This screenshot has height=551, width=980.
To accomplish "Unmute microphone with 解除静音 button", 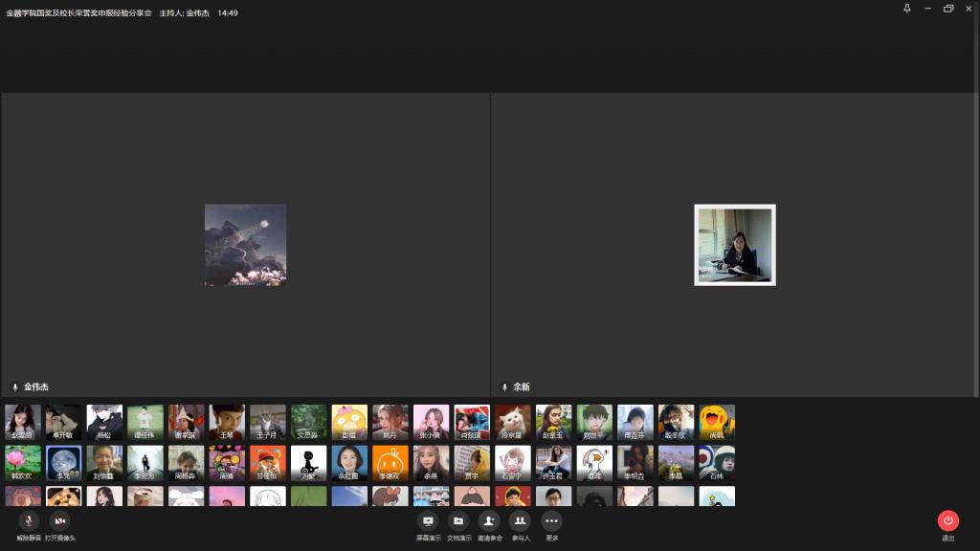I will point(29,521).
